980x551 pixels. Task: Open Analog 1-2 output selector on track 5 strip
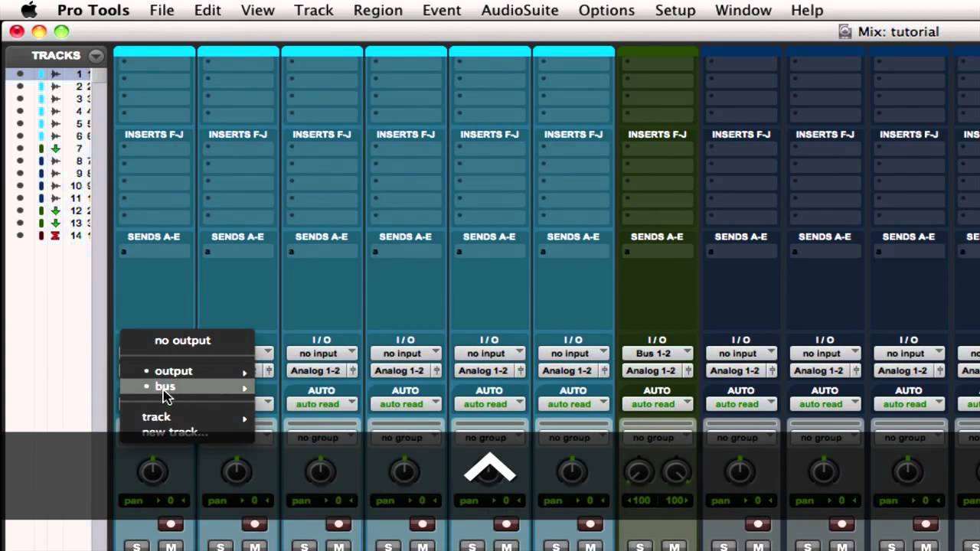coord(482,370)
